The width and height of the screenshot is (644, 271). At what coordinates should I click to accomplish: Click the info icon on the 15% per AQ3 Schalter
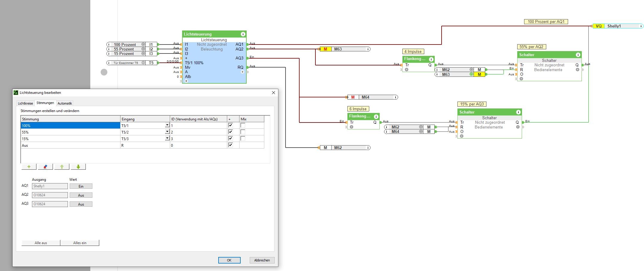coord(518,112)
